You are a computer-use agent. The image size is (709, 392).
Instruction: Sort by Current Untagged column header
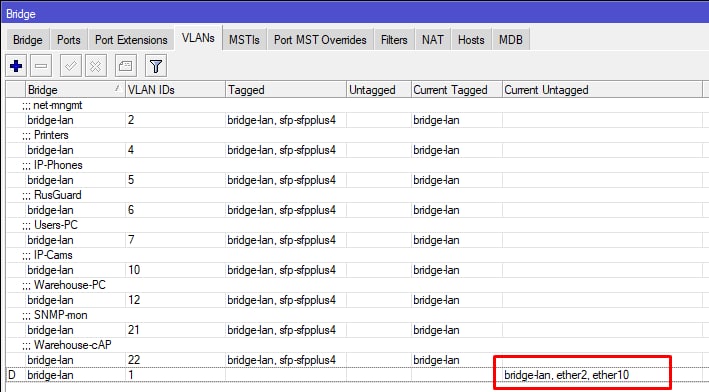(603, 90)
